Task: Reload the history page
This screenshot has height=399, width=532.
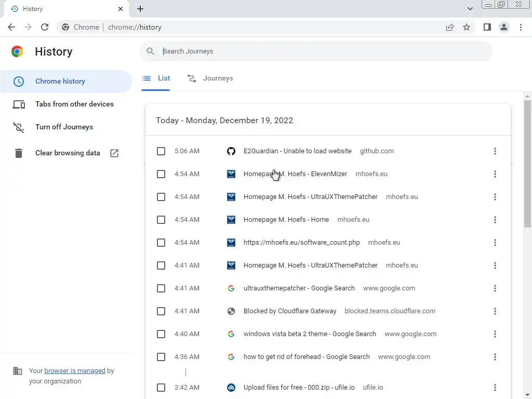Action: click(x=45, y=27)
